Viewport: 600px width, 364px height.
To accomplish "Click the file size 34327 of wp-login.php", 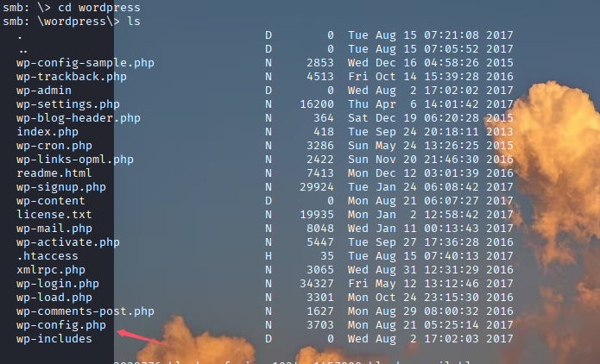I will pos(316,284).
